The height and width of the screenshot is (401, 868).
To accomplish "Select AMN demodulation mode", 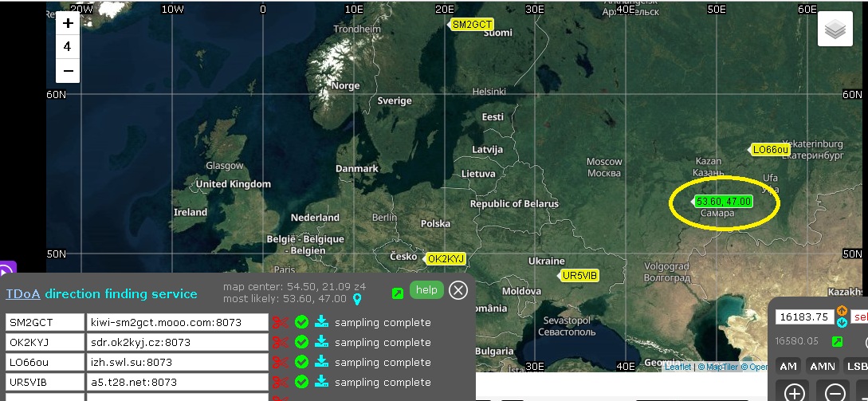I will click(822, 366).
